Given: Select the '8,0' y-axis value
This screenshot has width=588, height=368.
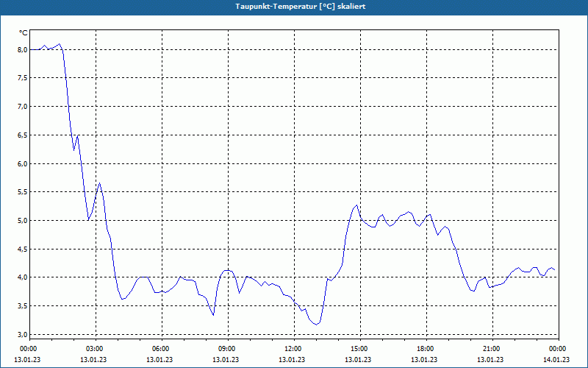Looking at the screenshot, I should click(x=23, y=49).
